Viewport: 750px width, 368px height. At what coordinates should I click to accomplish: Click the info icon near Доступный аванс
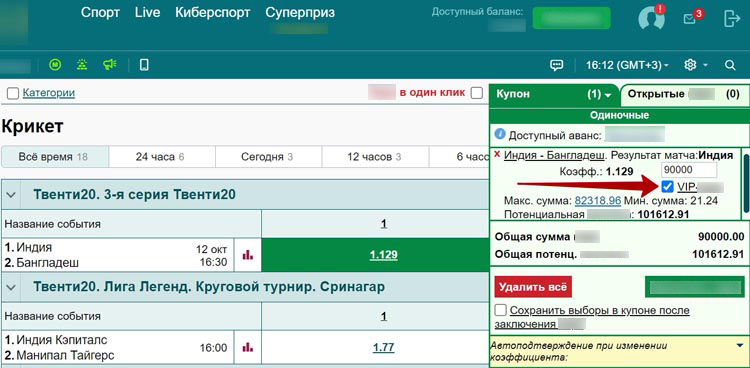pyautogui.click(x=500, y=134)
